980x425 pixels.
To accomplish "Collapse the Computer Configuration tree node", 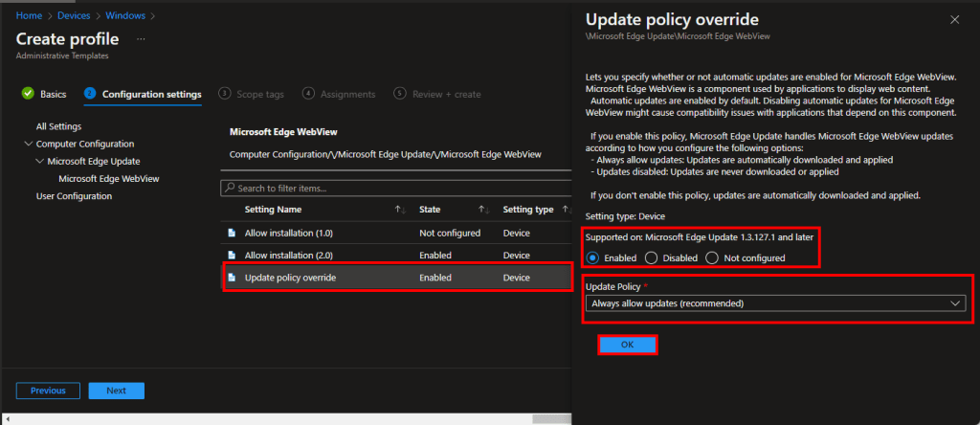I will 28,144.
